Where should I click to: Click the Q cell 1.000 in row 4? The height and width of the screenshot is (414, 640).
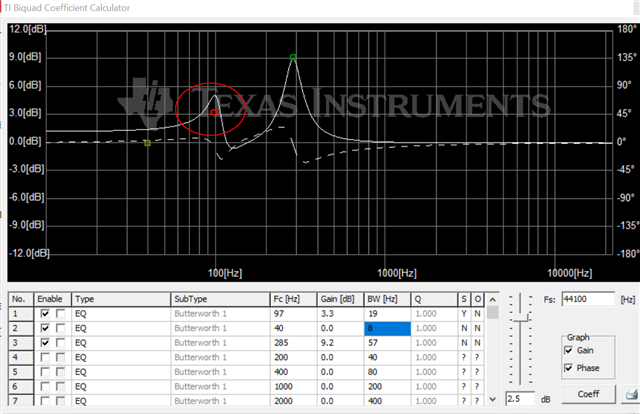[434, 357]
